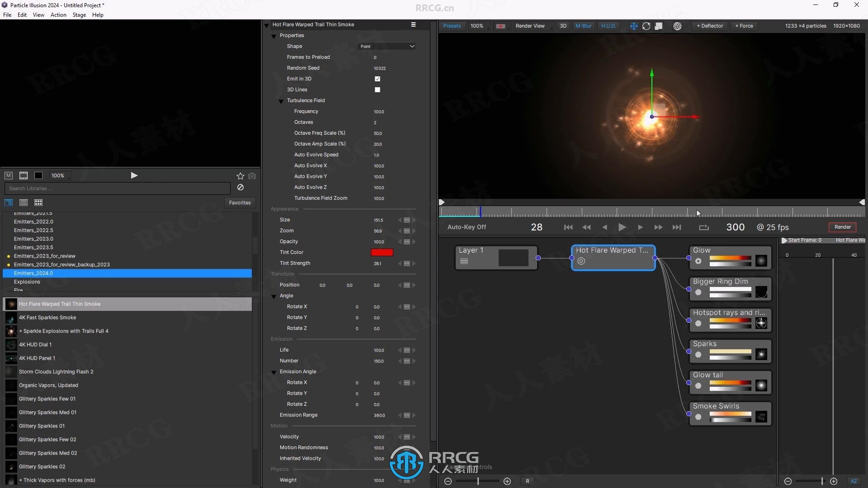The width and height of the screenshot is (868, 488).
Task: Open the Stage menu
Action: click(79, 14)
